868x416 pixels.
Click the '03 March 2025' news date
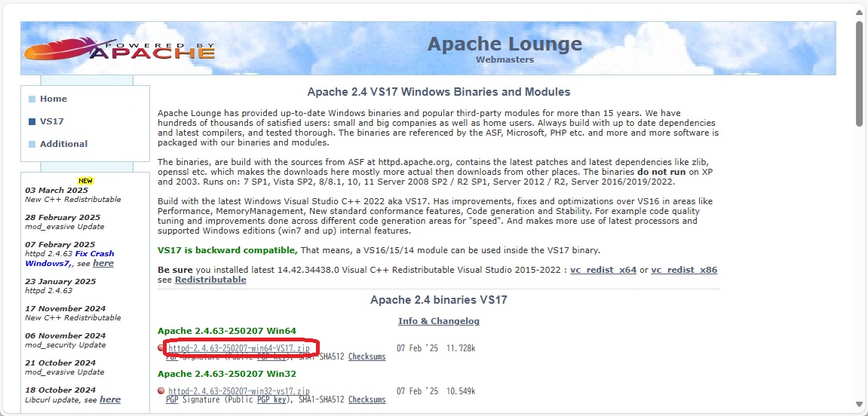(x=57, y=190)
